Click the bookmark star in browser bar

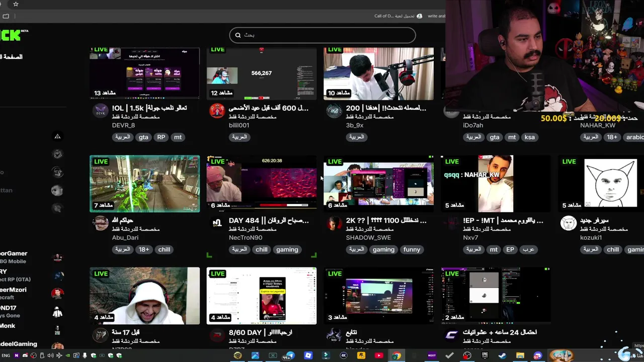(x=16, y=4)
